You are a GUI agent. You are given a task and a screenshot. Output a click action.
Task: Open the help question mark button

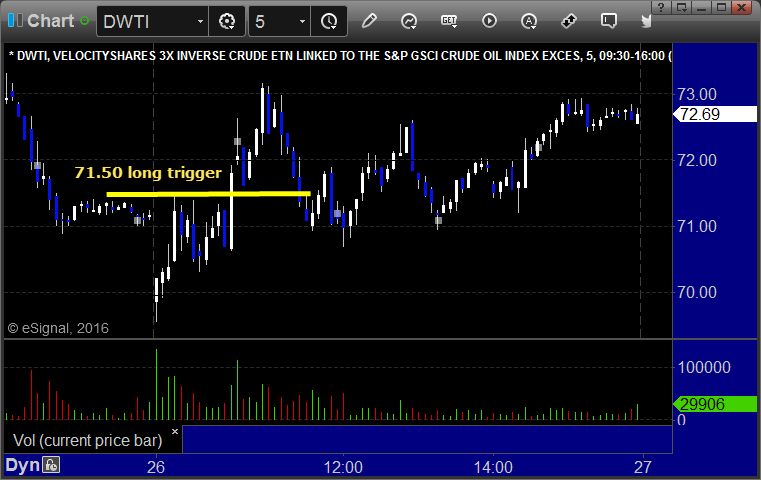[661, 7]
